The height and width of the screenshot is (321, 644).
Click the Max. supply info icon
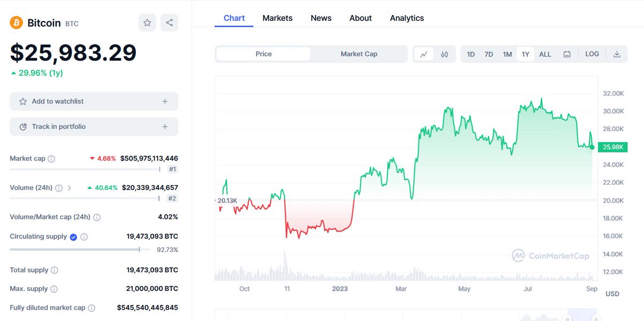(x=54, y=289)
